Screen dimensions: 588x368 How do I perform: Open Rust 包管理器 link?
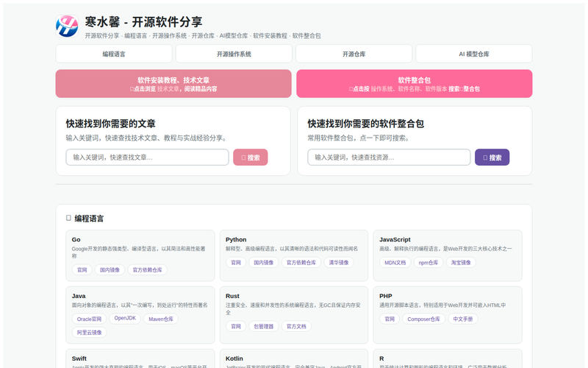click(264, 326)
